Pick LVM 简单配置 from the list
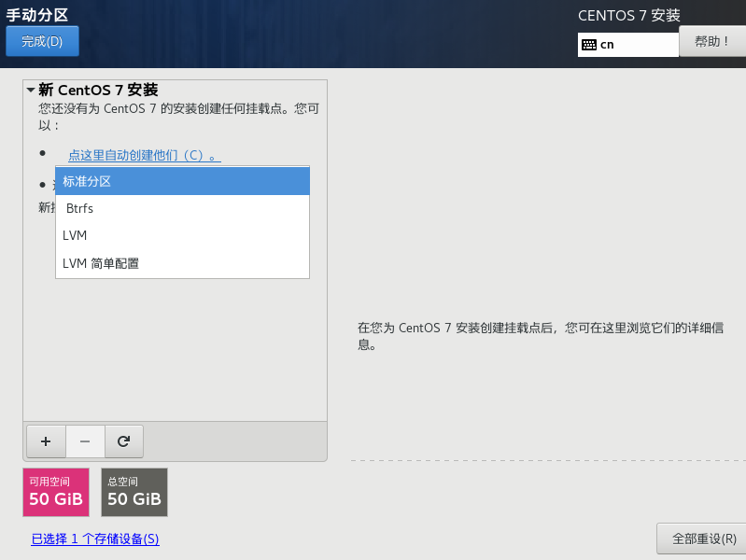Image resolution: width=746 pixels, height=560 pixels. pos(182,263)
